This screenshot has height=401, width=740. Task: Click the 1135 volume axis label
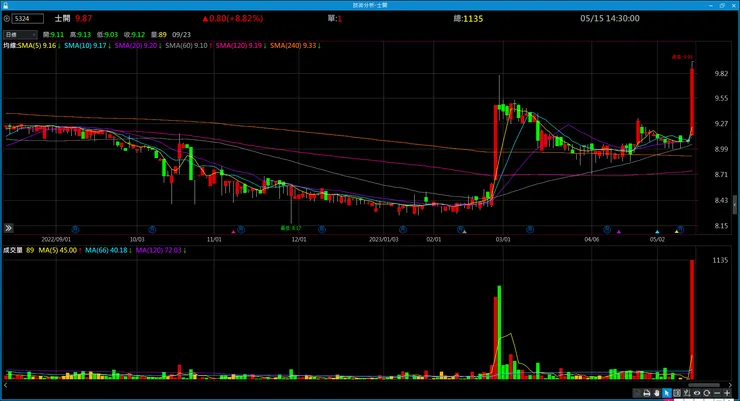tap(720, 260)
